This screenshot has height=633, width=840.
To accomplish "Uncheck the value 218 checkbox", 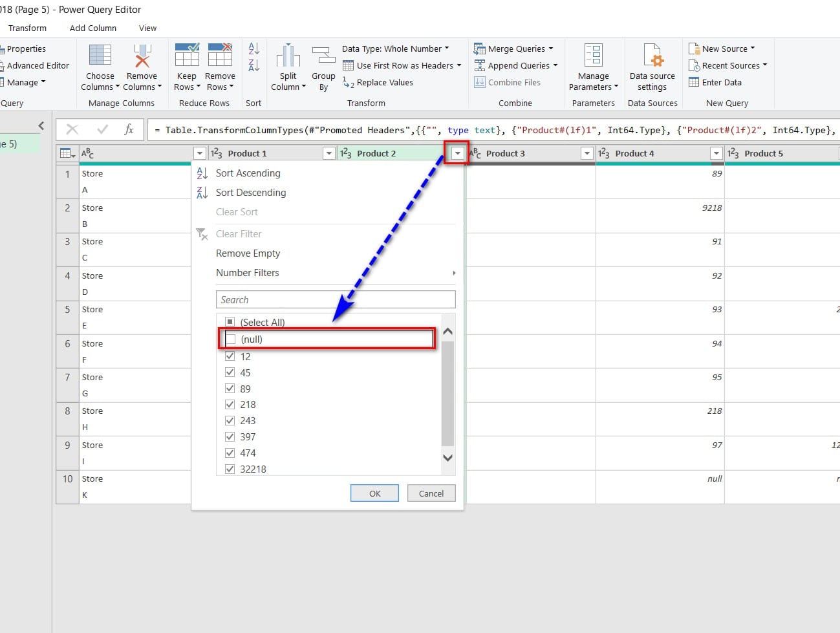I will 230,404.
